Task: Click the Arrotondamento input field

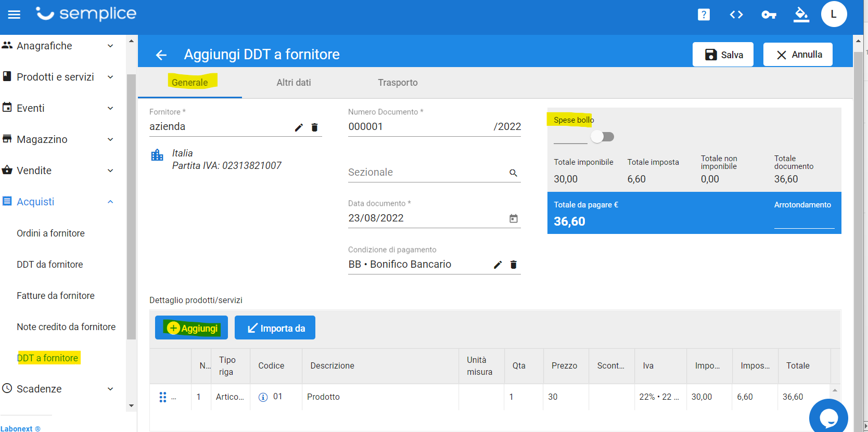Action: point(804,221)
